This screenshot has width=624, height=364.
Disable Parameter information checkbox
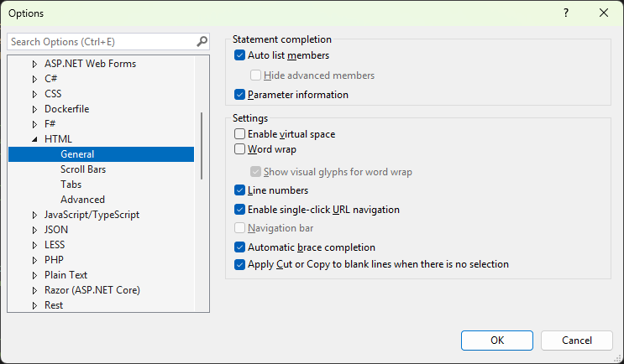(x=240, y=95)
